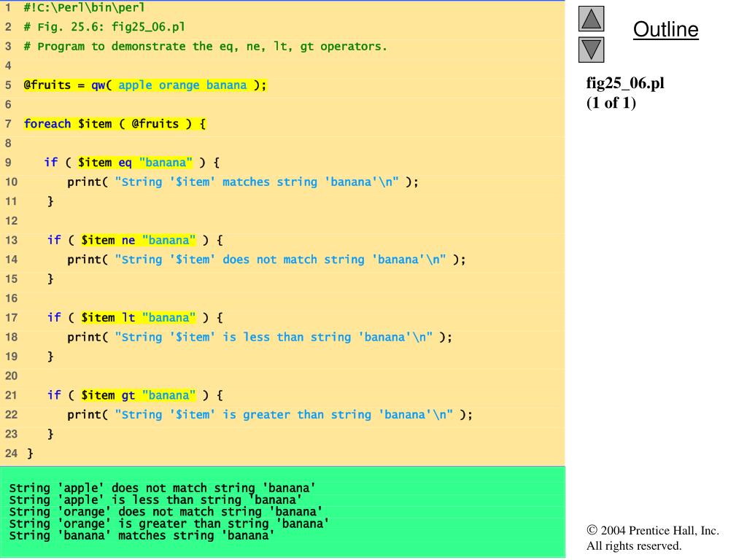Click the down arrow navigation button

[x=591, y=50]
